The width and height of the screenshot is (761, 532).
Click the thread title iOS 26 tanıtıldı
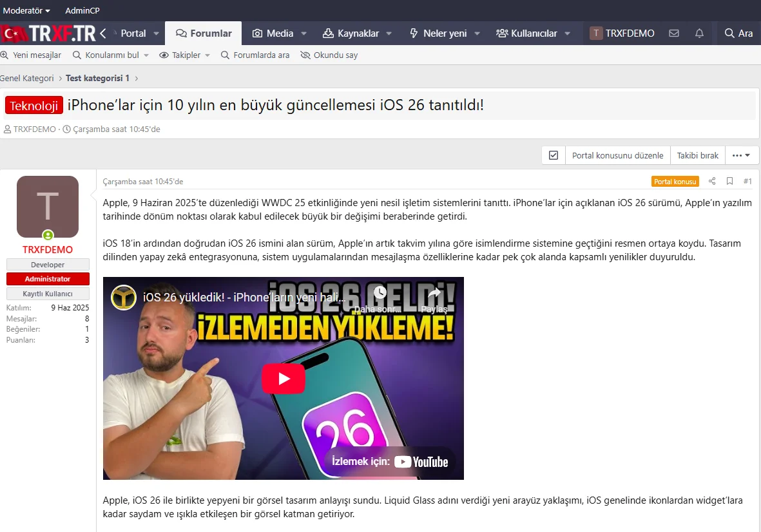276,105
